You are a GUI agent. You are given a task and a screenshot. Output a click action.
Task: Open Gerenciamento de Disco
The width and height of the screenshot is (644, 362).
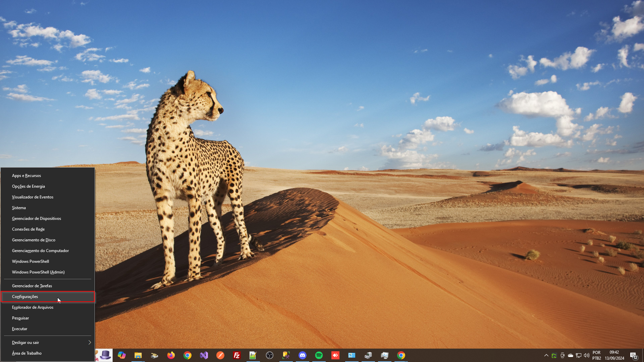point(48,240)
